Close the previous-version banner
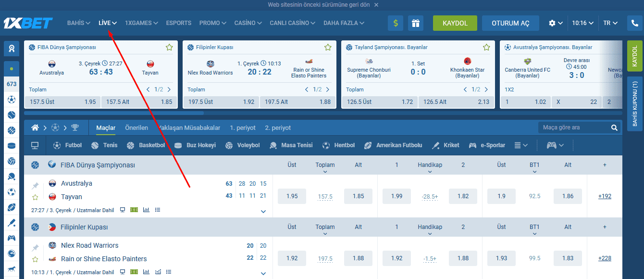 pos(376,5)
